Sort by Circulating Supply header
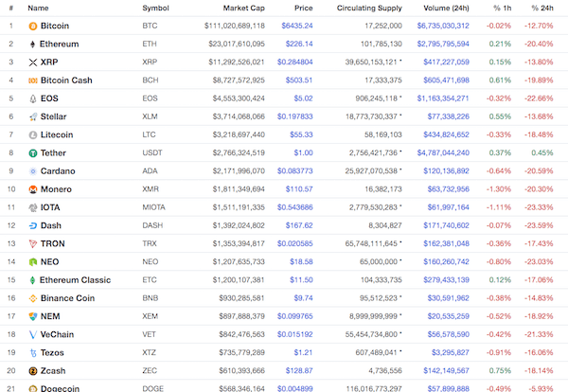Image resolution: width=568 pixels, height=392 pixels. (x=369, y=8)
